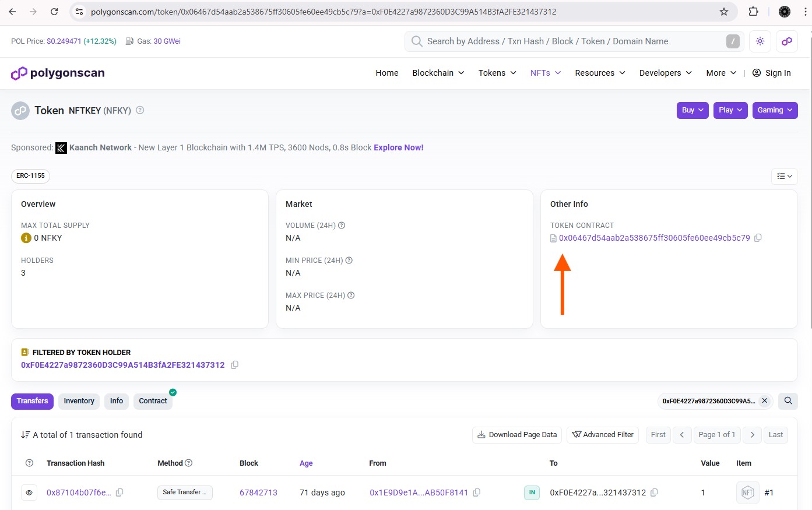
Task: Open block 67842713 link
Action: (258, 493)
